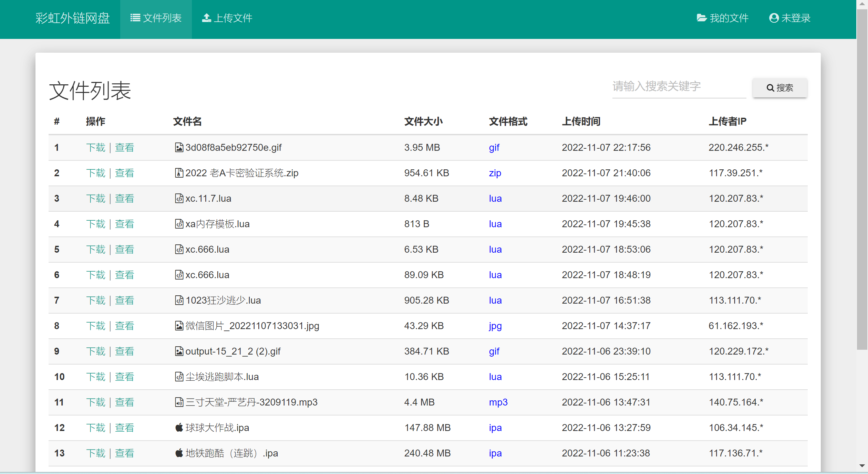This screenshot has height=474, width=868.
Task: Go to the 上传文件 page
Action: click(227, 18)
